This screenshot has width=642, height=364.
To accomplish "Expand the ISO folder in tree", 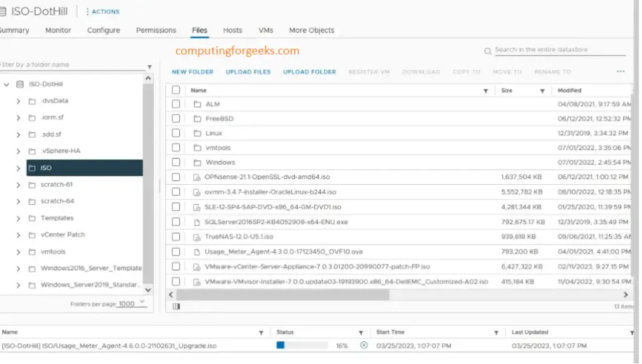I will (18, 168).
